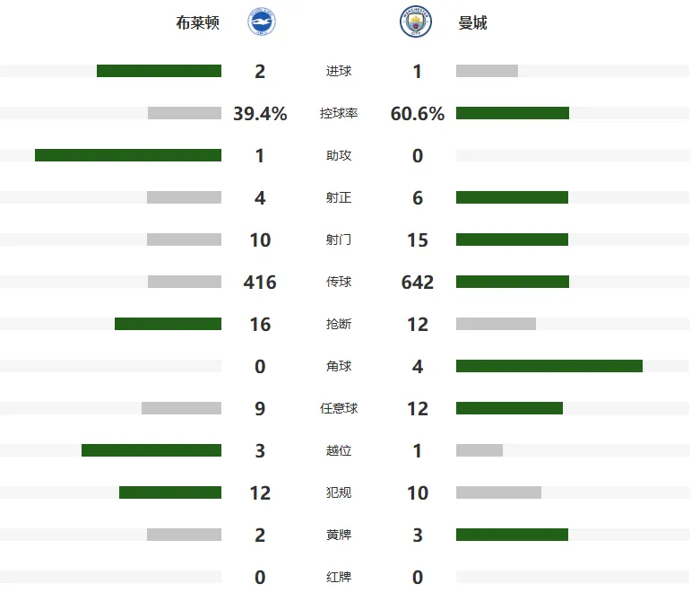Click Brighton's green goals bar

(x=159, y=71)
